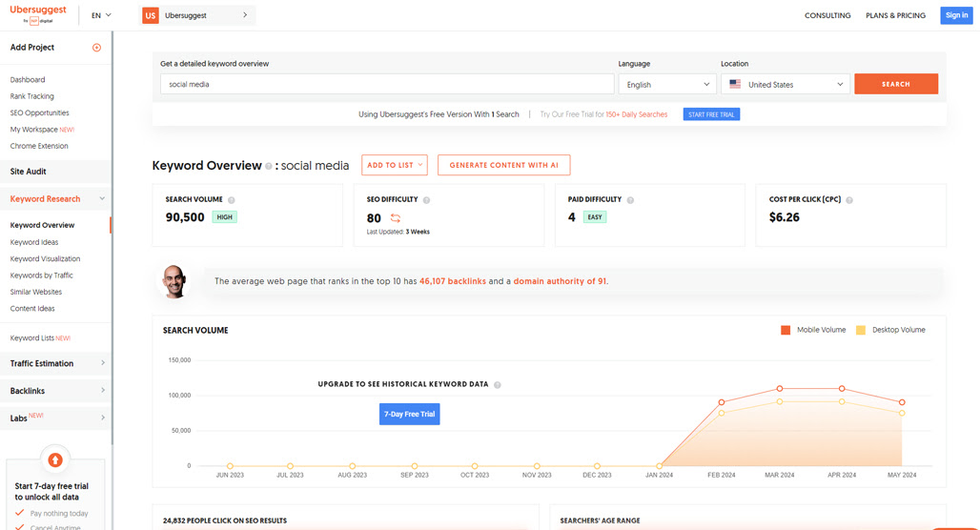Click the orange US project badge
Viewport: 980px width, 530px height.
tap(150, 15)
